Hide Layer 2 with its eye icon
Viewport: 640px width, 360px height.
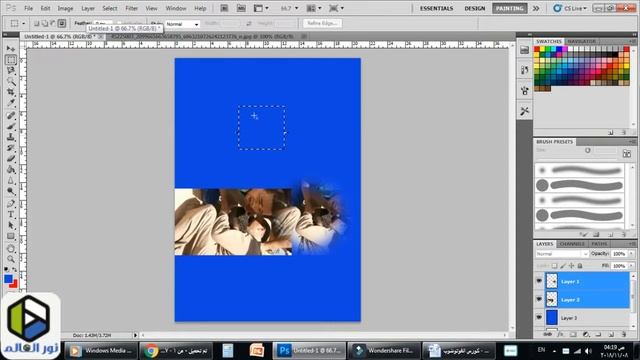539,299
